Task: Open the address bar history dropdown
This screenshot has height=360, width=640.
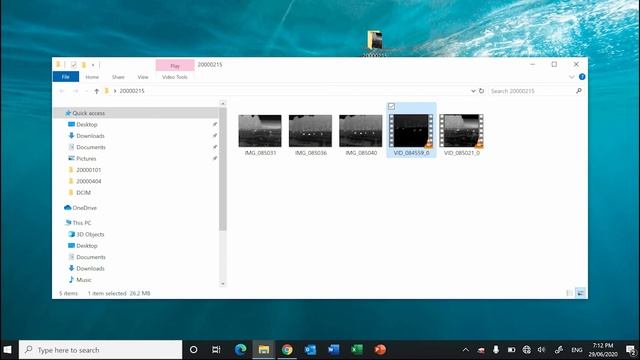Action: pos(473,91)
